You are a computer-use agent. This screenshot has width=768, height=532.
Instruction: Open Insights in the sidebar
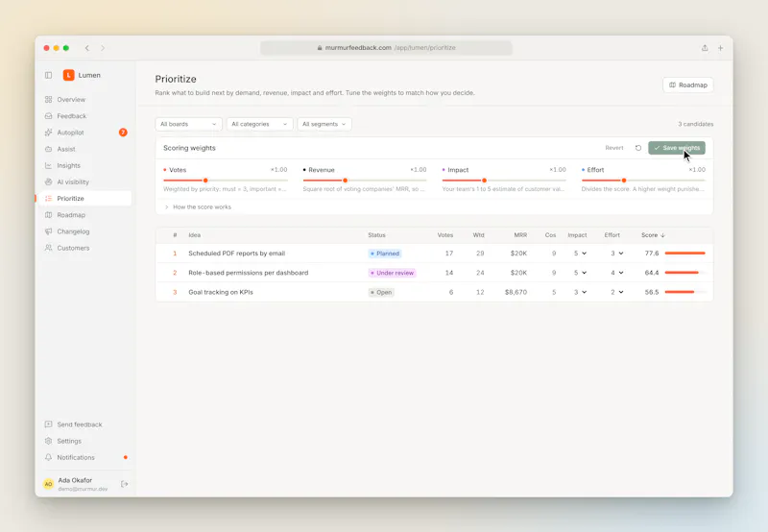pos(86,165)
